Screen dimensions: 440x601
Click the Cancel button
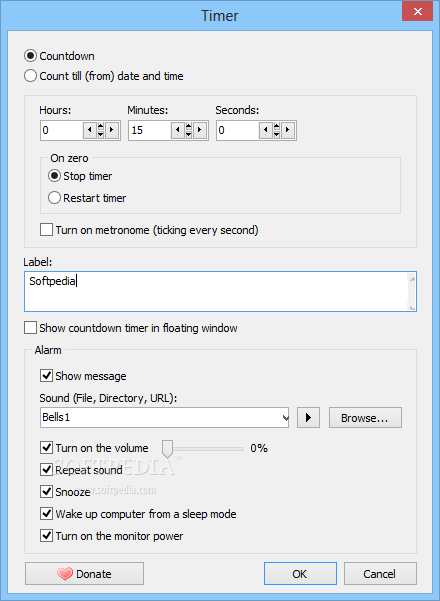tap(380, 573)
